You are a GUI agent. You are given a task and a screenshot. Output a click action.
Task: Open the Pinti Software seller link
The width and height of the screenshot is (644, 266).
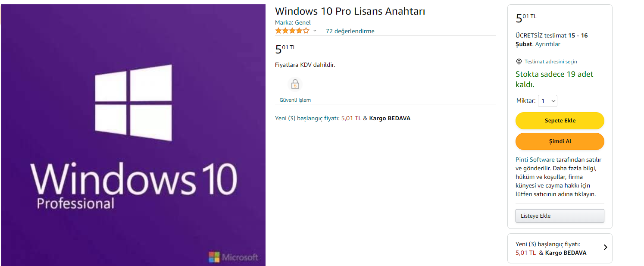pyautogui.click(x=535, y=160)
